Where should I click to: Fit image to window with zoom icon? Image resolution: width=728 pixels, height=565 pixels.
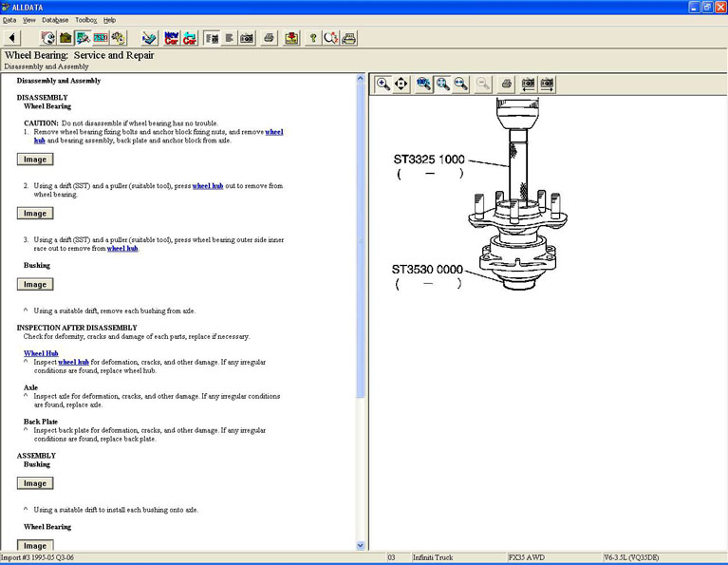442,84
